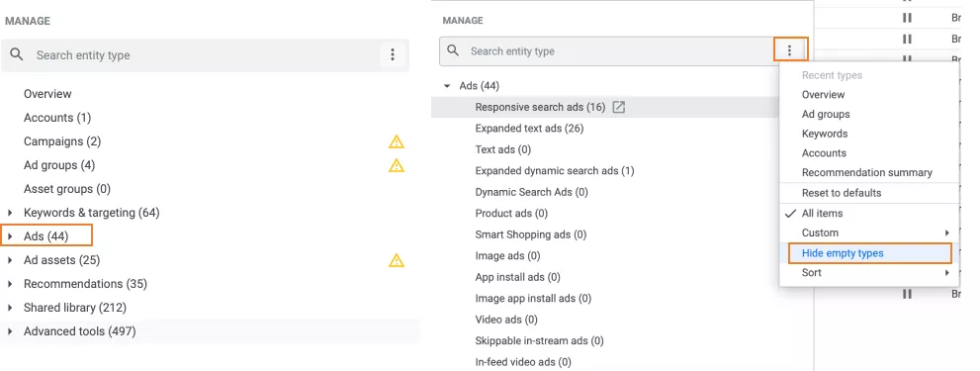Select Accounts (1) in tree

[x=57, y=118]
